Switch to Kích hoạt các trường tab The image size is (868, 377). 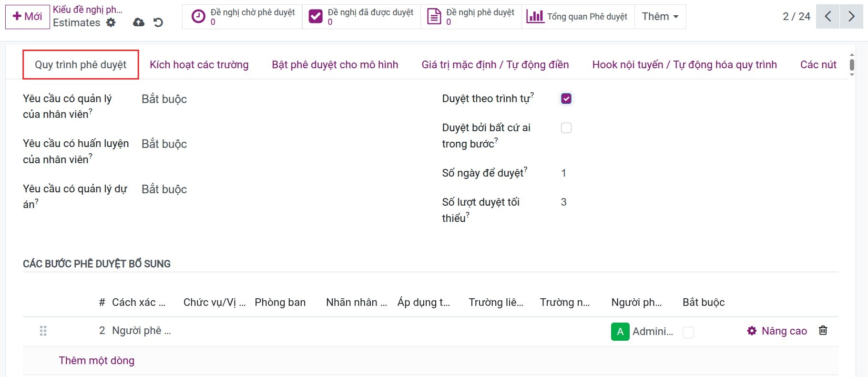click(x=199, y=65)
